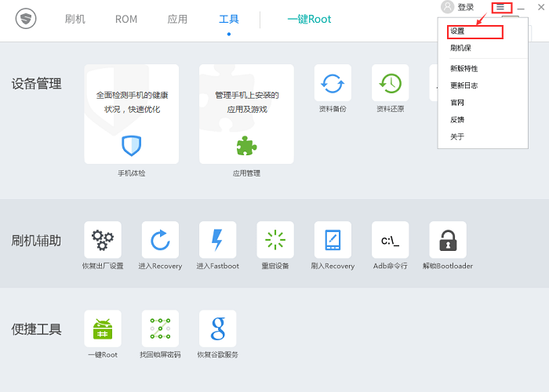Open the 手机体检 shield card
This screenshot has width=549, height=392.
click(x=131, y=114)
